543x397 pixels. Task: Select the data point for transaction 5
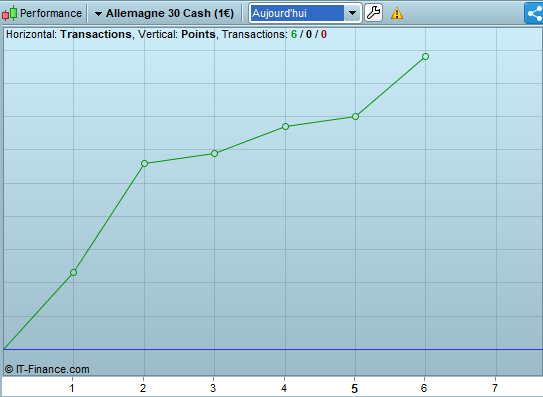[355, 116]
